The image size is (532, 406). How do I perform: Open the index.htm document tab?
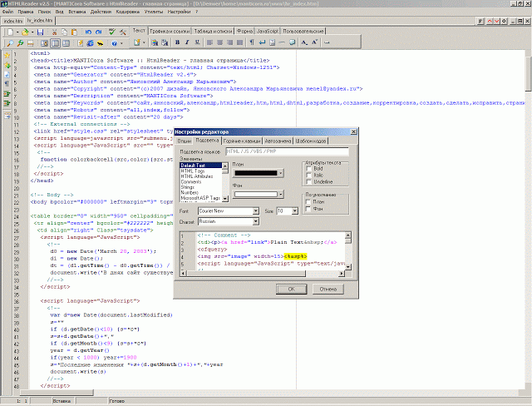click(13, 21)
